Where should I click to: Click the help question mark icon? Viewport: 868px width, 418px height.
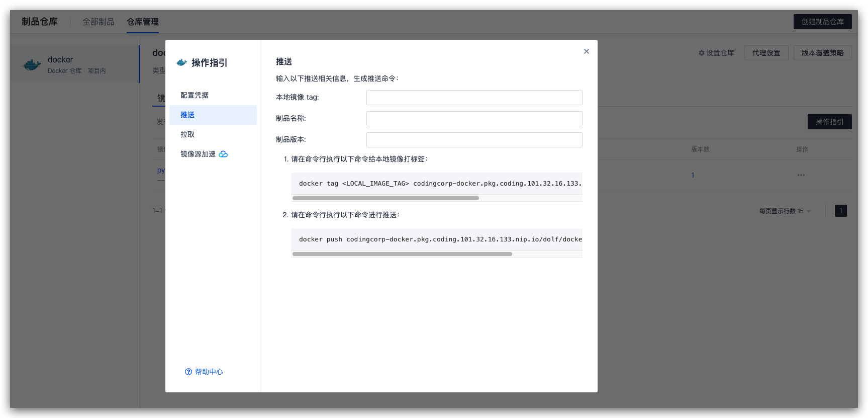pos(188,372)
